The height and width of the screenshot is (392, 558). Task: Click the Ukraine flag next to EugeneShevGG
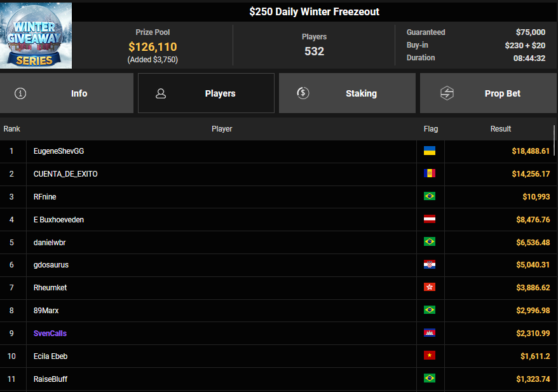[x=430, y=151]
